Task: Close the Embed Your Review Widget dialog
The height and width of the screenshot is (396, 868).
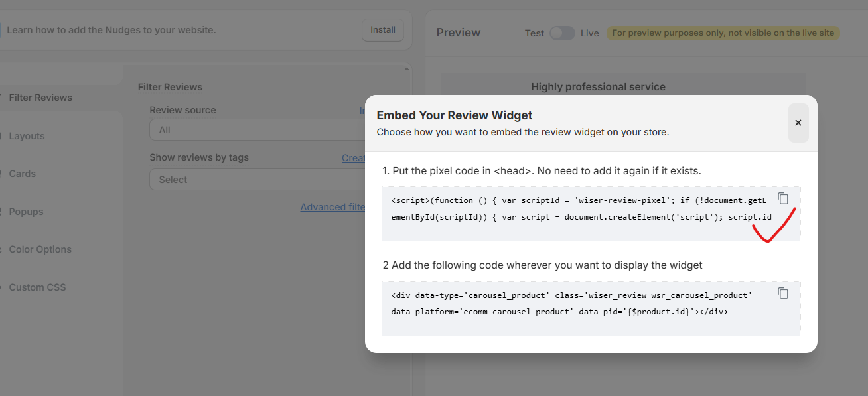Action: [x=798, y=123]
